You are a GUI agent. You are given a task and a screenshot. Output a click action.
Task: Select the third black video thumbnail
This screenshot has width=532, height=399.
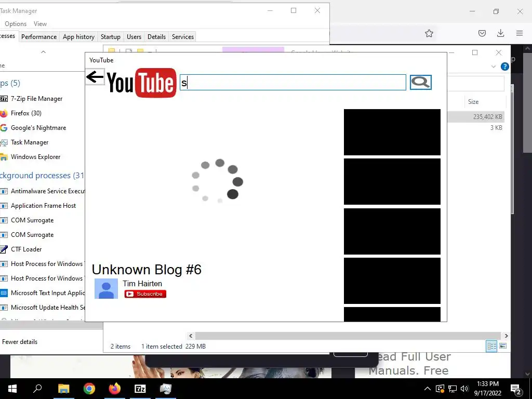(392, 231)
